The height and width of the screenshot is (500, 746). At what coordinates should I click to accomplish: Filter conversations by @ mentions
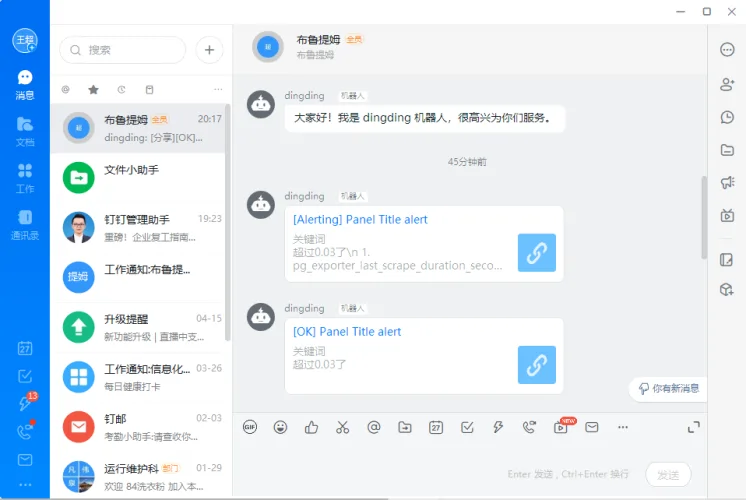pyautogui.click(x=66, y=89)
